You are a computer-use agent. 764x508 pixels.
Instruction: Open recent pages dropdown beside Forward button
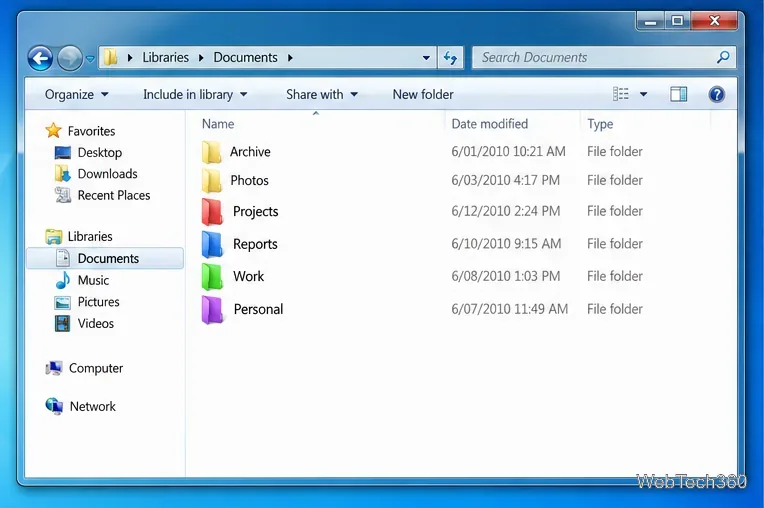90,58
